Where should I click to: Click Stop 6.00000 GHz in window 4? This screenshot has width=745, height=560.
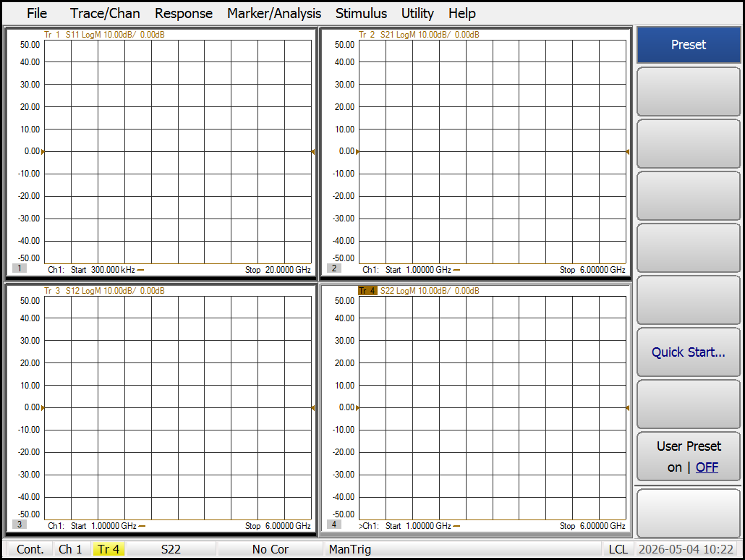(592, 526)
